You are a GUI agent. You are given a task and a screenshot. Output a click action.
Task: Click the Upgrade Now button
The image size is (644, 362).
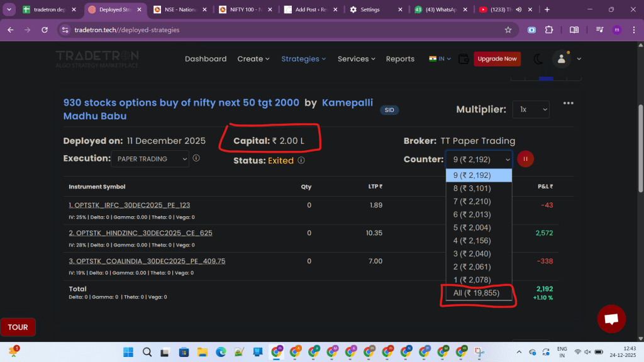[x=497, y=58]
